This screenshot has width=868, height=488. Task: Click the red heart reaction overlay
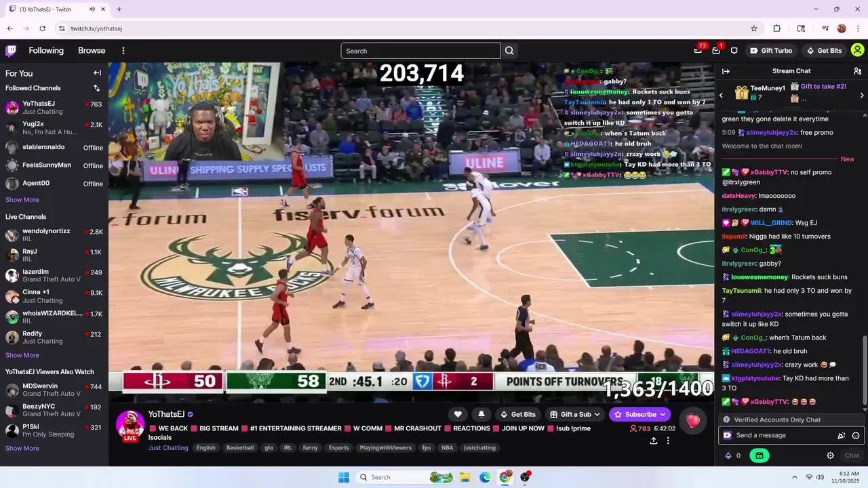(693, 421)
